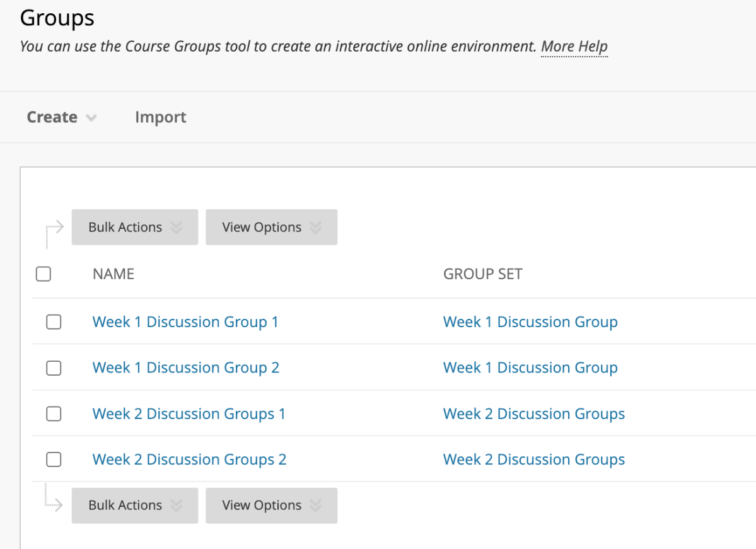Viewport: 756px width, 549px height.
Task: Open the More Help link
Action: 574,47
